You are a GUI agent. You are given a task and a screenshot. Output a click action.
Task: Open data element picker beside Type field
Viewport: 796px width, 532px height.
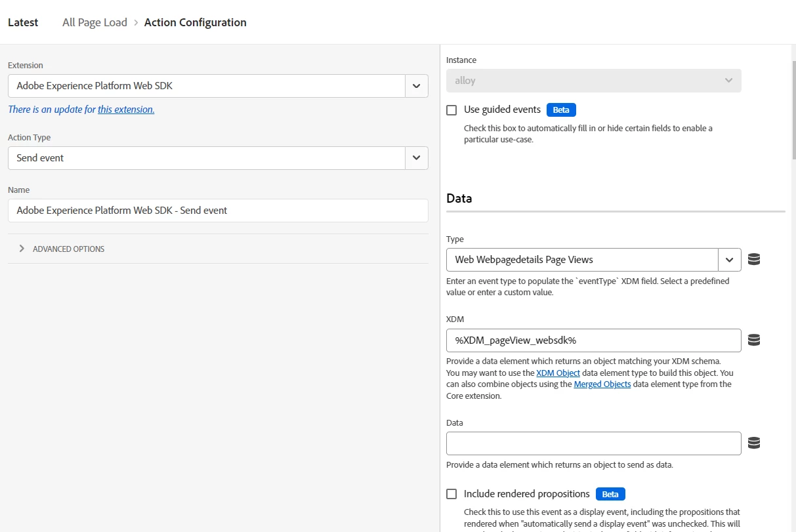754,259
